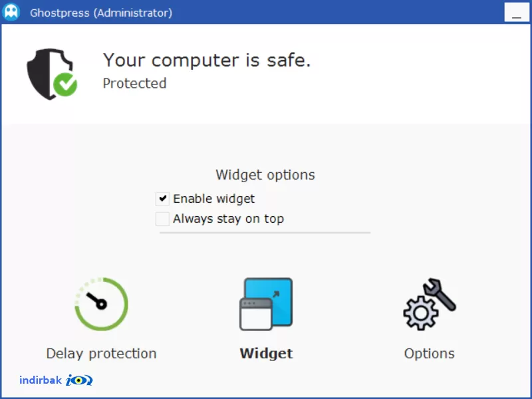
Task: Open the Delay protection gauge icon
Action: 101,304
